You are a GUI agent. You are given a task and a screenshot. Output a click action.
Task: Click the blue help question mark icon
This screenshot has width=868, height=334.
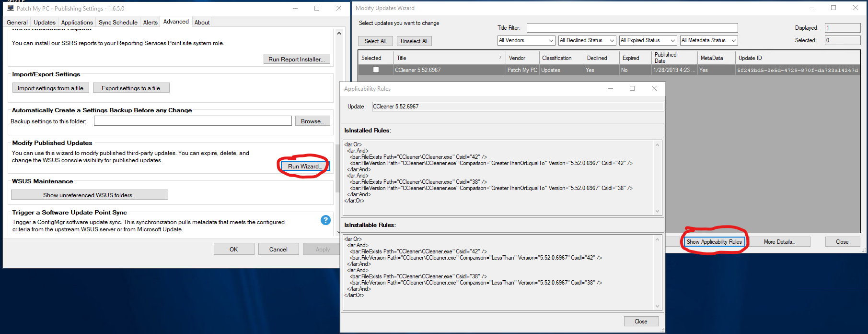pos(325,220)
